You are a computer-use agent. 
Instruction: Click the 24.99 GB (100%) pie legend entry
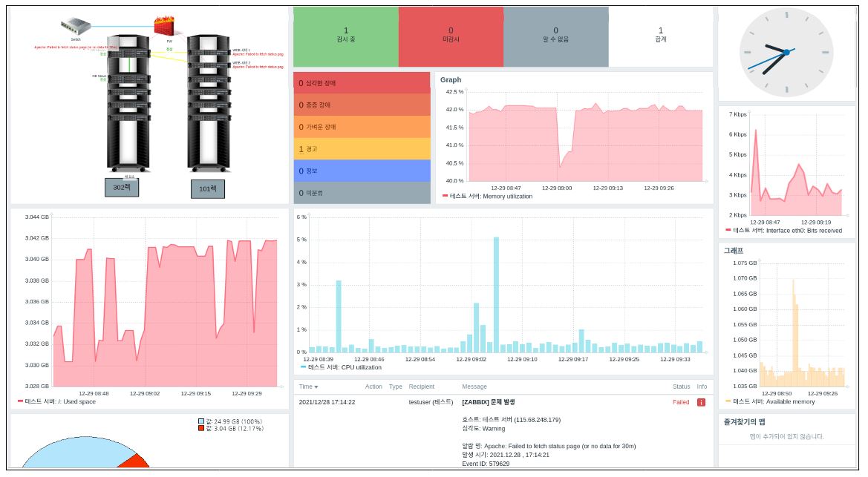(x=229, y=421)
